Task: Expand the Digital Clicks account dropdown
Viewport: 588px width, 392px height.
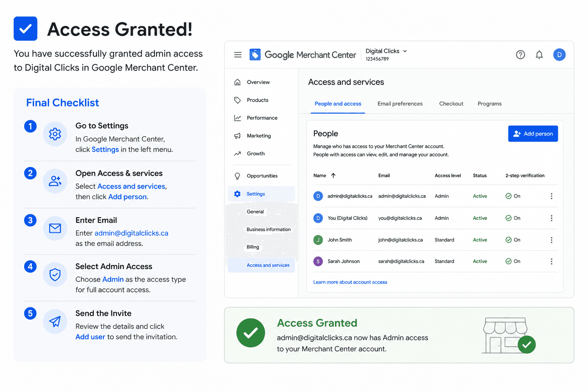Action: tap(405, 51)
